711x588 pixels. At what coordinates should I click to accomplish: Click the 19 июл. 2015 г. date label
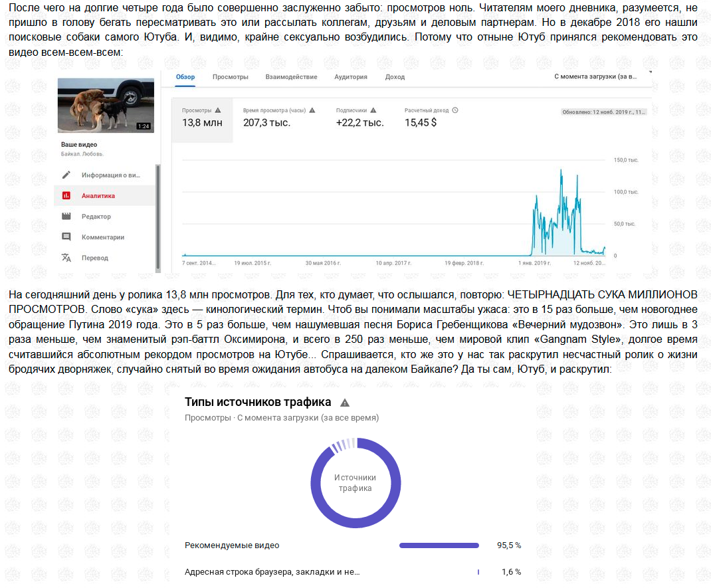pos(253,263)
